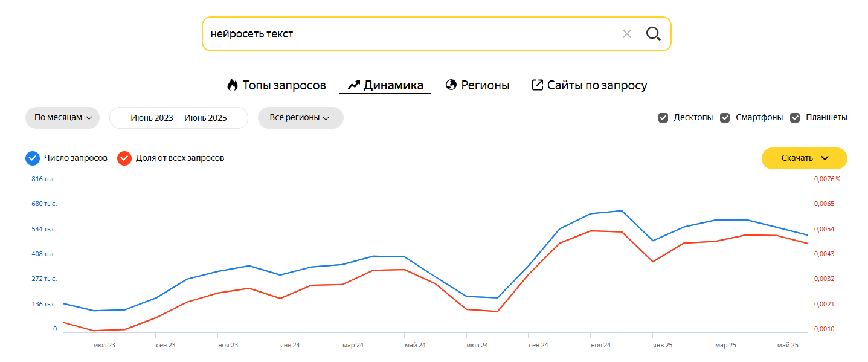Uncheck the Десктопы checkbox
The height and width of the screenshot is (362, 868).
tap(663, 118)
